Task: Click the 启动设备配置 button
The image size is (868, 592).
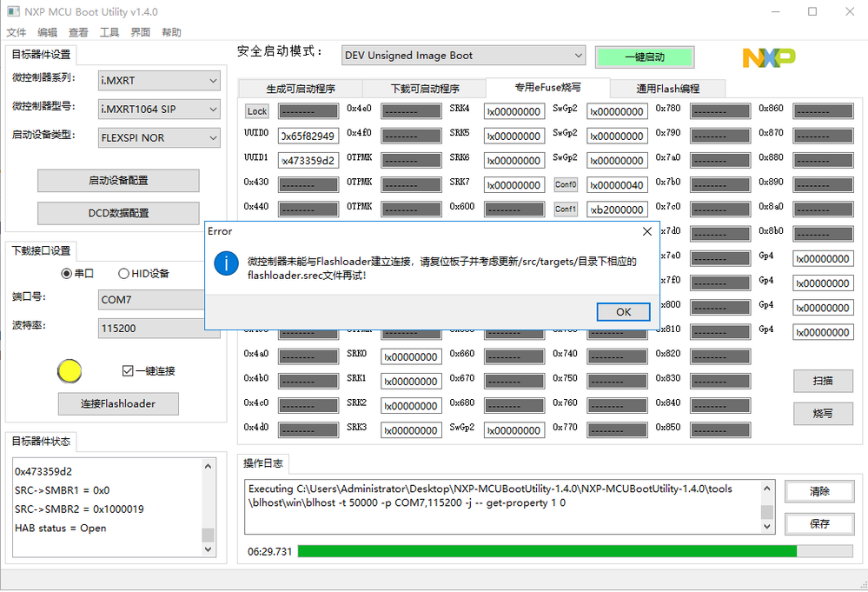Action: (x=118, y=181)
